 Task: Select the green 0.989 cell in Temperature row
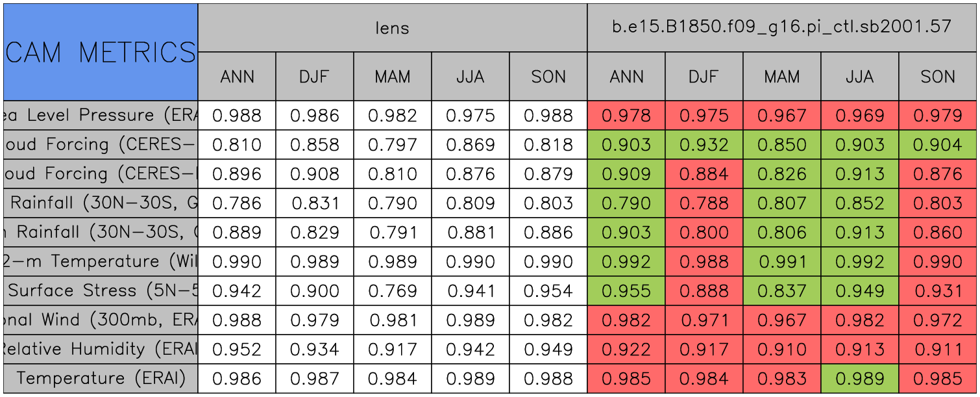click(859, 378)
